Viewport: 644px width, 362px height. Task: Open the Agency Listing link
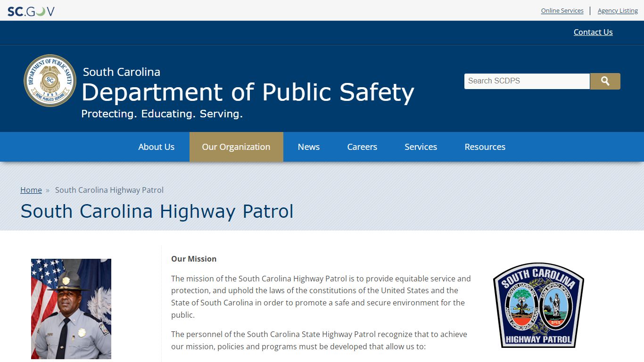point(618,11)
